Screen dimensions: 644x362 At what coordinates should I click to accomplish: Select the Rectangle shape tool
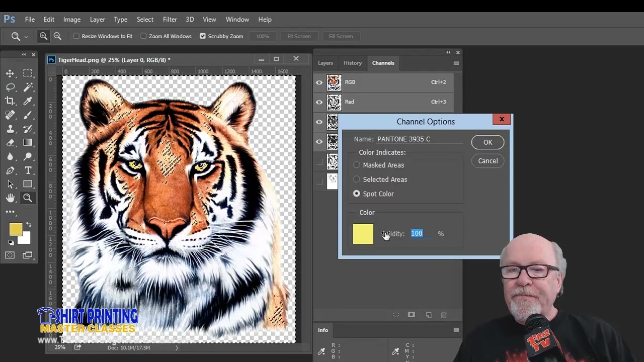(x=28, y=184)
